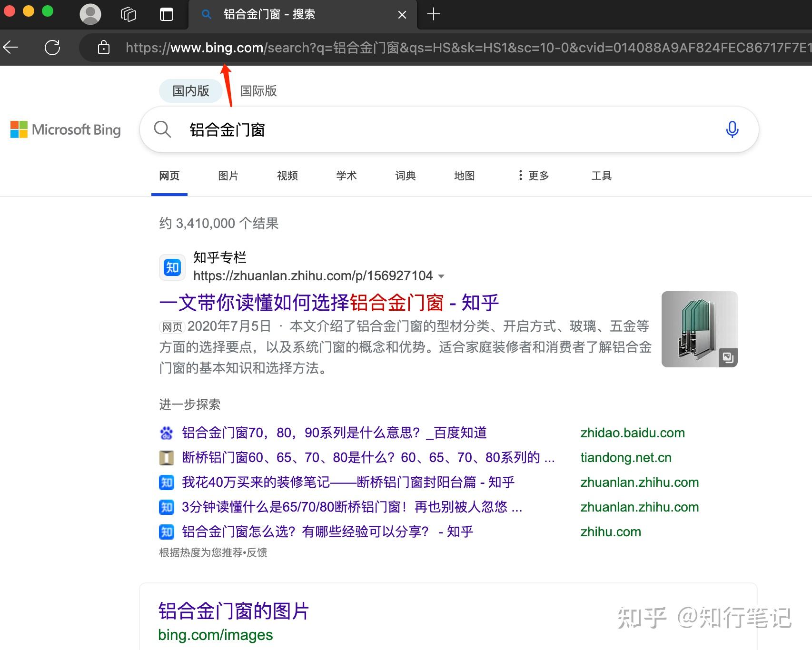Screen dimensions: 812x650
Task: Click the browser back arrow
Action: click(x=10, y=48)
